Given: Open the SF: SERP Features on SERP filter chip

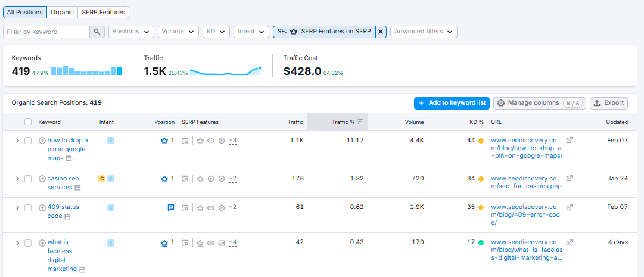Looking at the screenshot, I should pyautogui.click(x=324, y=32).
